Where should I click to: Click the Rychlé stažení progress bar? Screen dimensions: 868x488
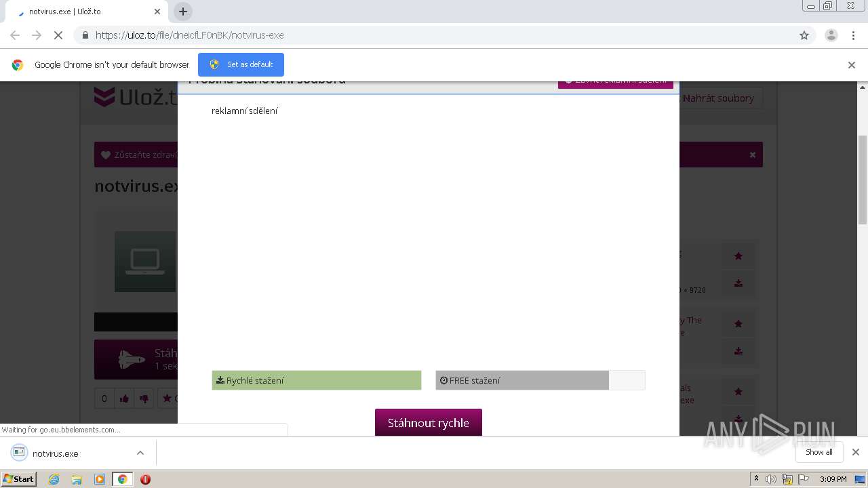317,380
